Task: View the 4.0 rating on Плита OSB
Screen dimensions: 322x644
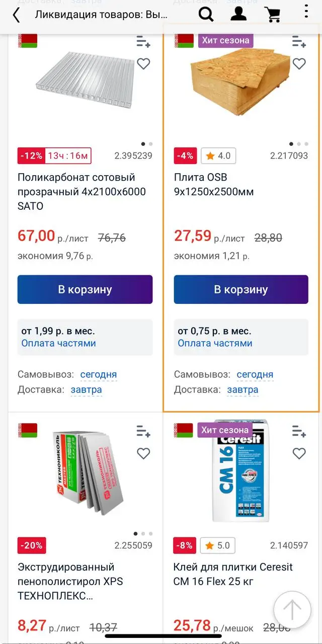Action: 218,155
